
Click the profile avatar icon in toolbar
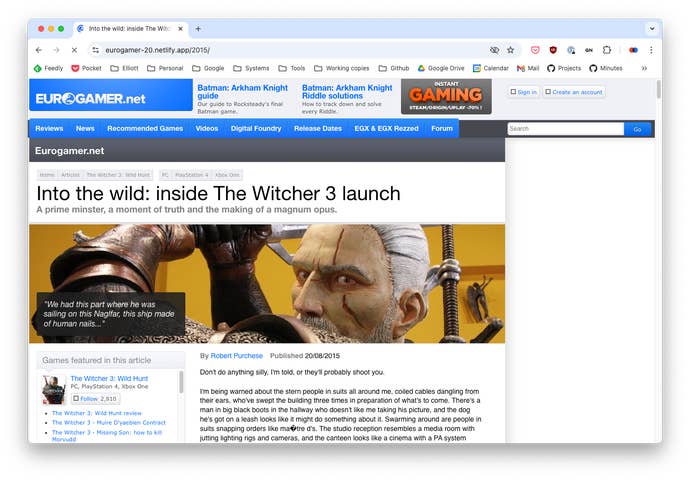633,50
